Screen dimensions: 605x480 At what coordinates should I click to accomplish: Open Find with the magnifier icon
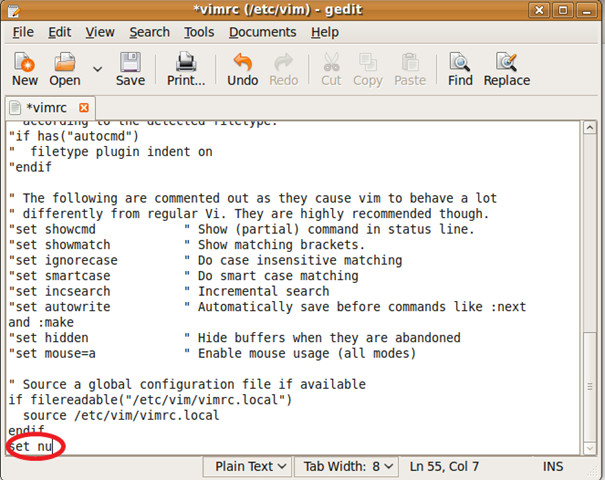(460, 62)
